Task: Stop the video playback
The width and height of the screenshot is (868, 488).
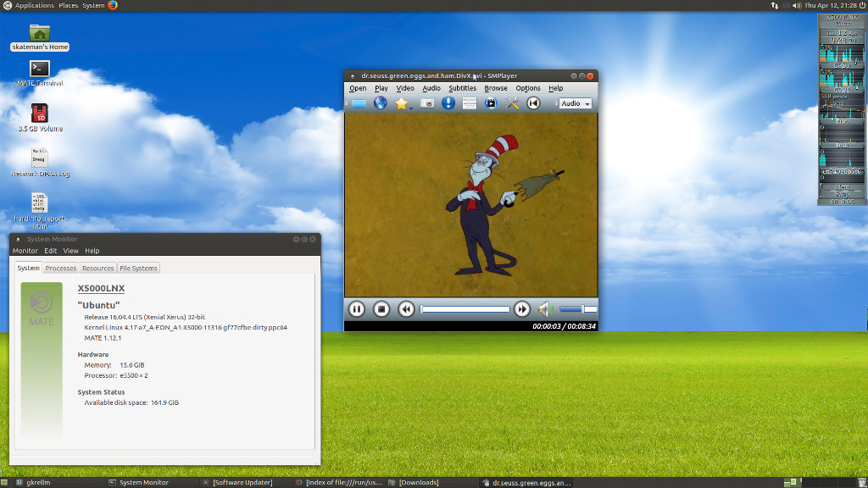Action: click(381, 309)
